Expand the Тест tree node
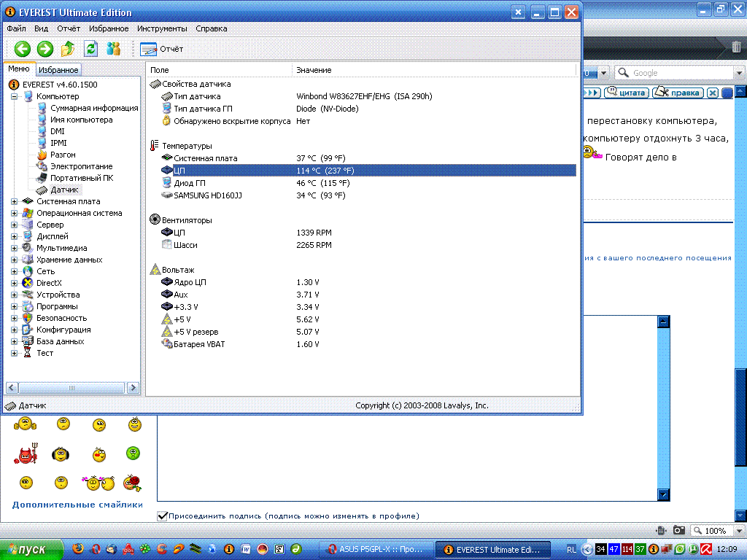Image resolution: width=747 pixels, height=560 pixels. point(15,354)
